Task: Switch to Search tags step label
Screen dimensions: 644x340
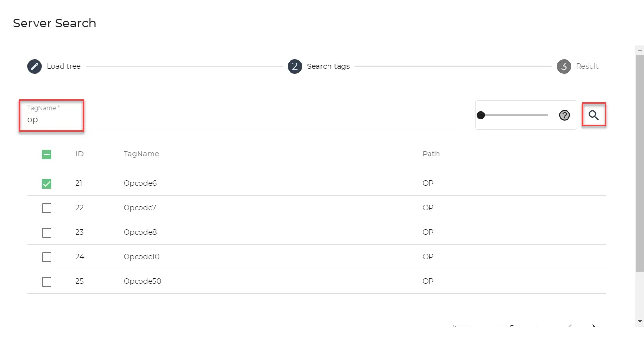Action: pos(328,66)
